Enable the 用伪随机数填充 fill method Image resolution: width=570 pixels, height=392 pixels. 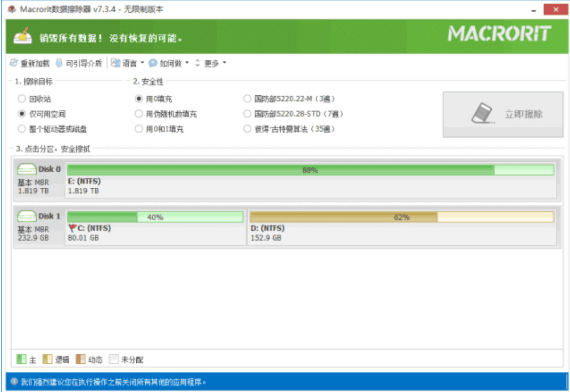[139, 113]
